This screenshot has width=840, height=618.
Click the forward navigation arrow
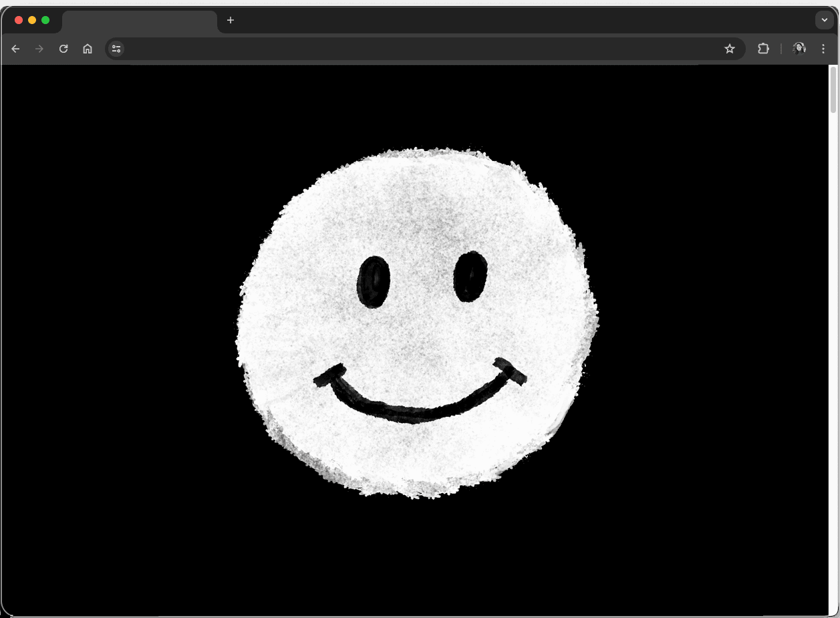39,49
